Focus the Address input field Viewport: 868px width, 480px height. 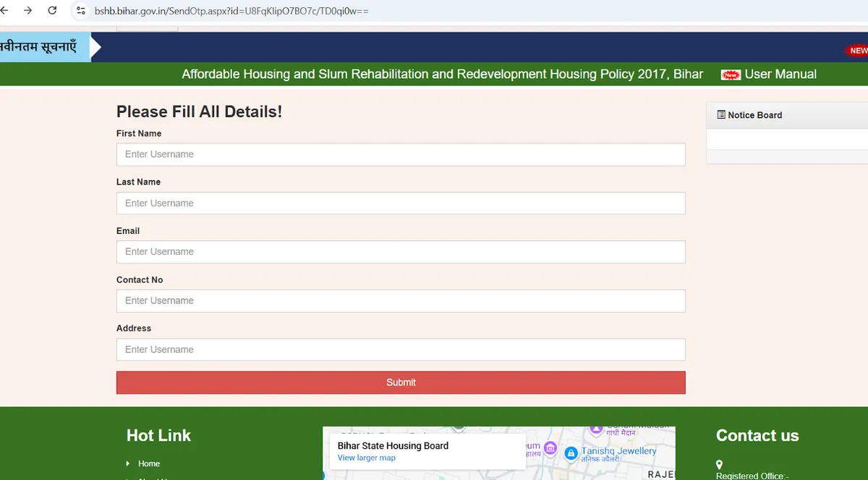tap(401, 350)
